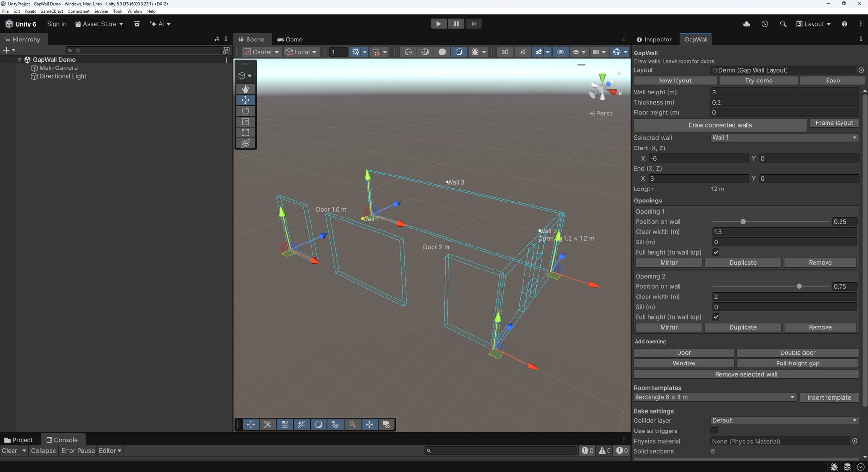The image size is (868, 472).
Task: Open the version history icon
Action: tap(765, 24)
